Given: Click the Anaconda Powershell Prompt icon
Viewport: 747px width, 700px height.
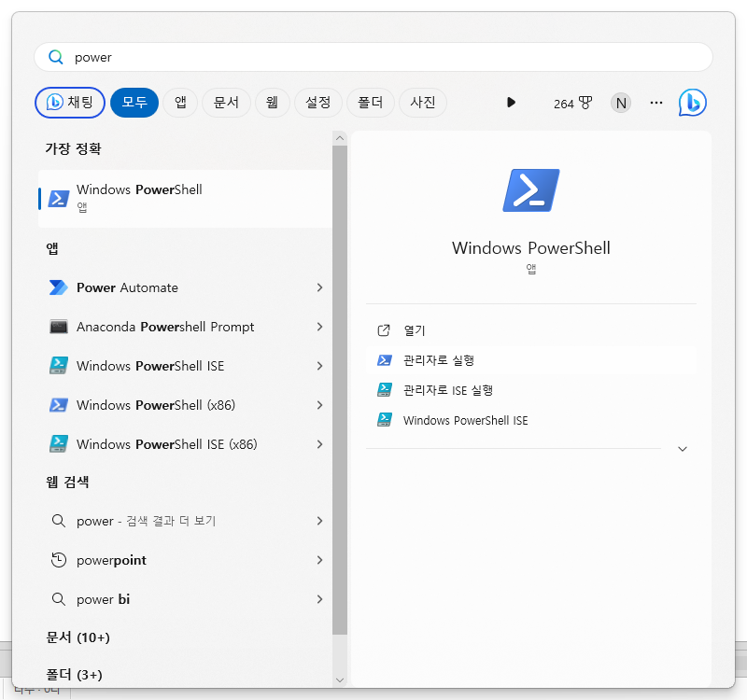Looking at the screenshot, I should (x=59, y=327).
